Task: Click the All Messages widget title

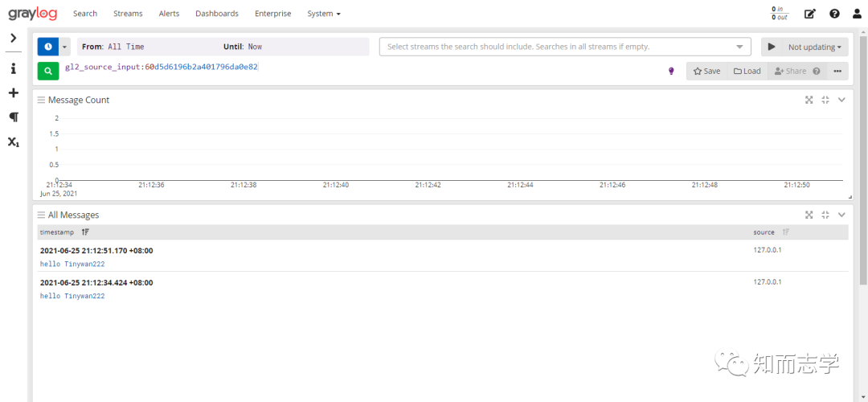Action: click(x=74, y=215)
